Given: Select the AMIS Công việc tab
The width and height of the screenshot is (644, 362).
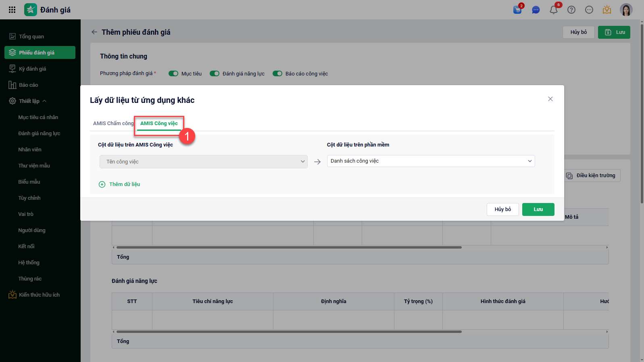Looking at the screenshot, I should click(159, 123).
